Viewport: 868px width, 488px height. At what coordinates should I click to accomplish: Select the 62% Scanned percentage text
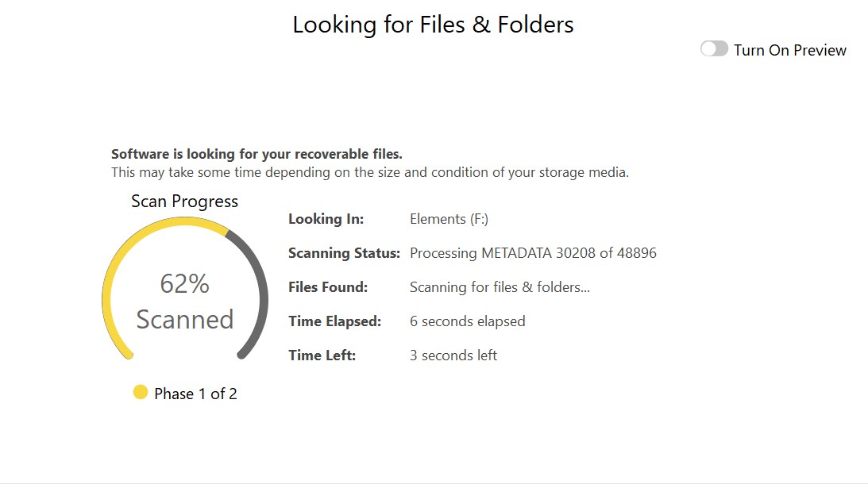pyautogui.click(x=184, y=283)
